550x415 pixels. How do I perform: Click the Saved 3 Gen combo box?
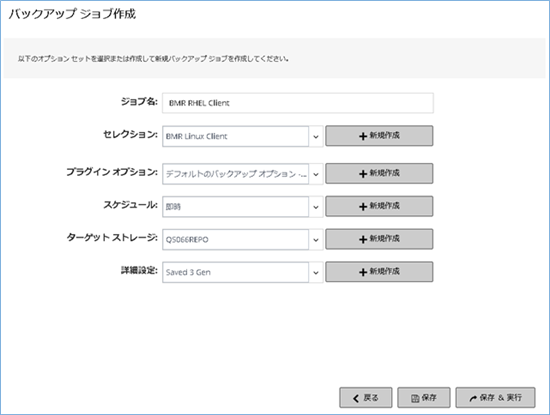coord(235,272)
